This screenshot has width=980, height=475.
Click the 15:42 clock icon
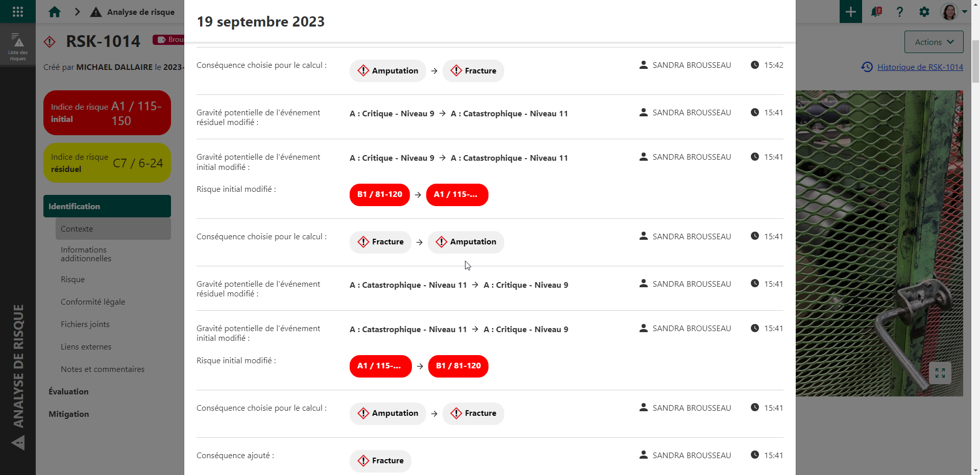pos(754,65)
